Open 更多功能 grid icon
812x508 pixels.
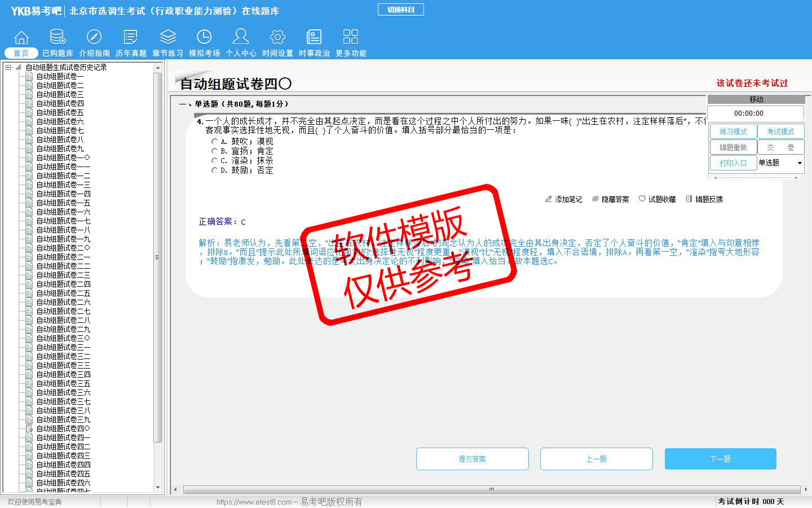click(x=351, y=37)
